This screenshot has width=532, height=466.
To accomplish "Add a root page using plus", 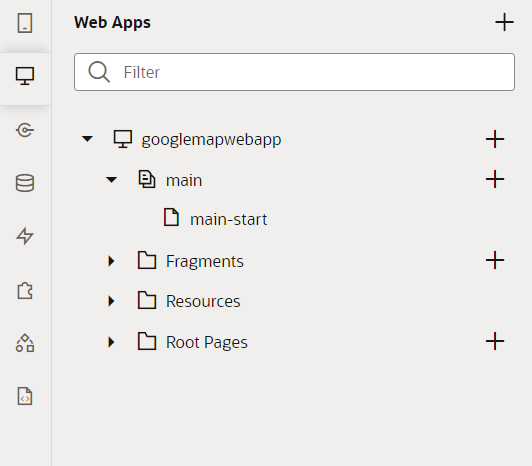I will [495, 341].
